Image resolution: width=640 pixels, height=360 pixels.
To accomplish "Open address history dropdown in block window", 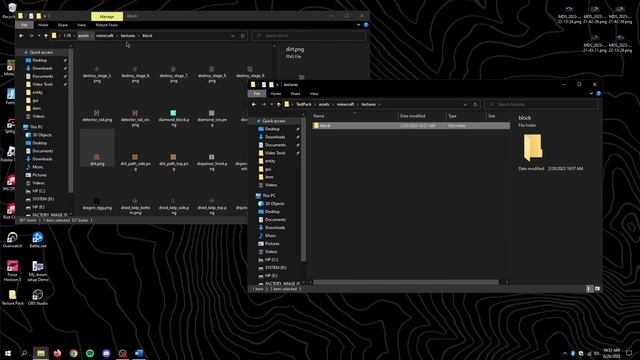I will [x=233, y=36].
